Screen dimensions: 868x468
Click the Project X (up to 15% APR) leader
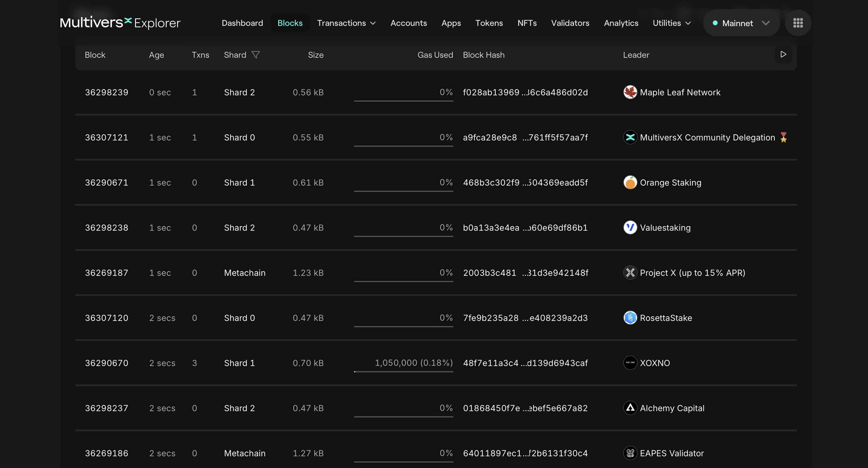[x=692, y=273]
